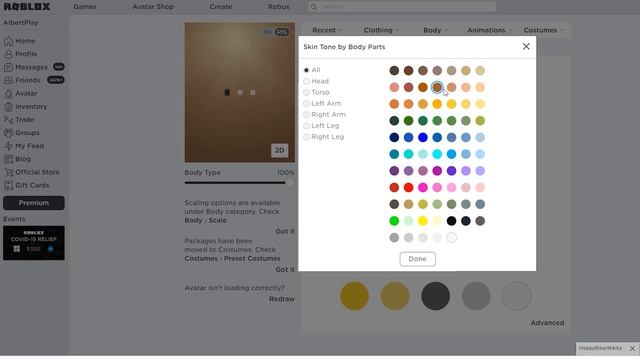
Task: Open the Avatar Shop menu
Action: point(153,7)
